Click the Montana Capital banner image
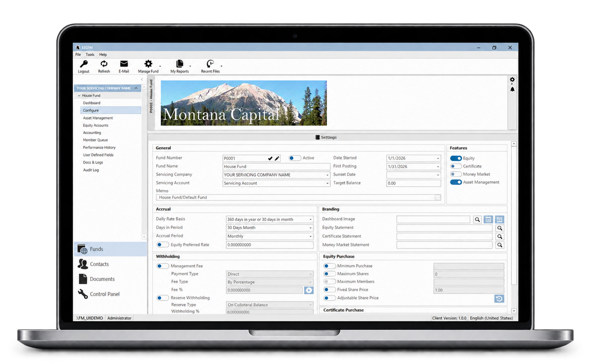The height and width of the screenshot is (364, 591). click(x=244, y=103)
